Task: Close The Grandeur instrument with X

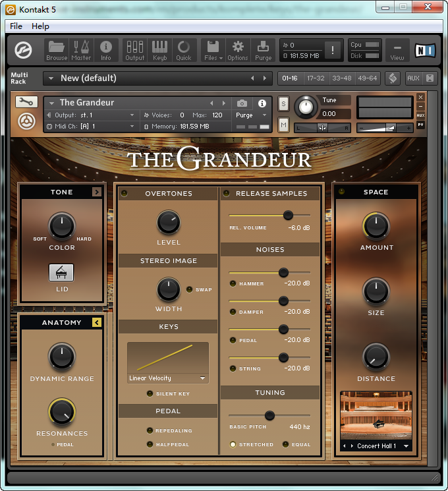Action: [x=421, y=97]
